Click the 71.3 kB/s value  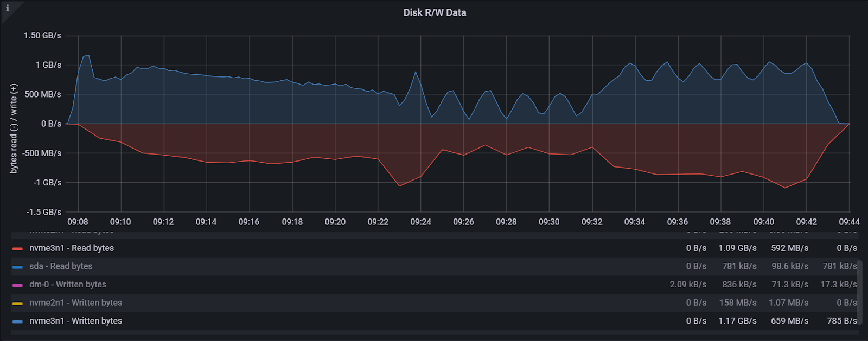coord(790,284)
